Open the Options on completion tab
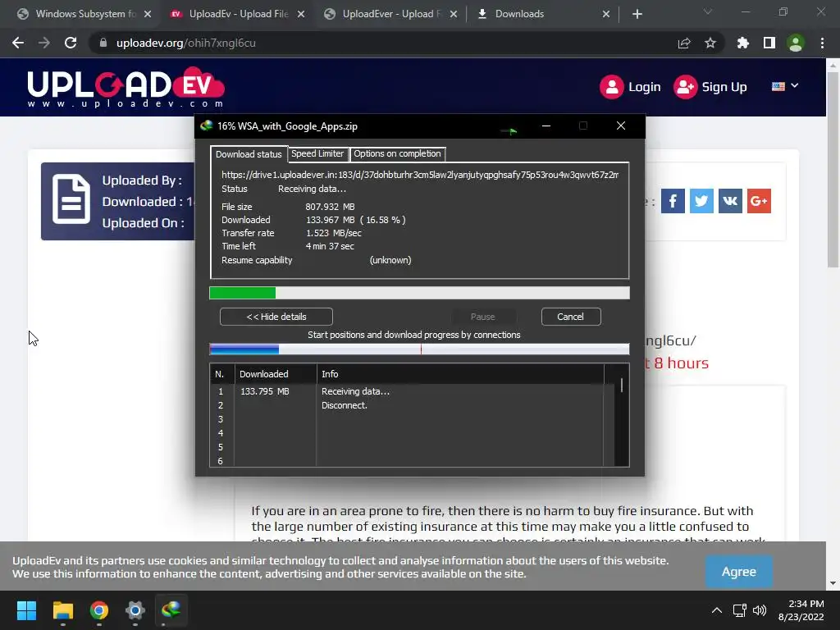This screenshot has height=630, width=840. pos(397,153)
